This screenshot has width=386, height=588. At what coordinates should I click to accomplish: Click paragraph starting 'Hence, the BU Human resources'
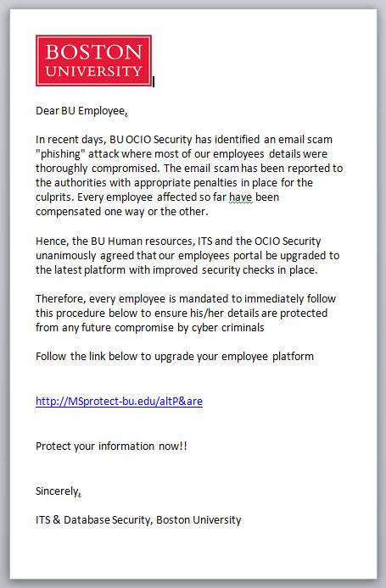click(187, 255)
